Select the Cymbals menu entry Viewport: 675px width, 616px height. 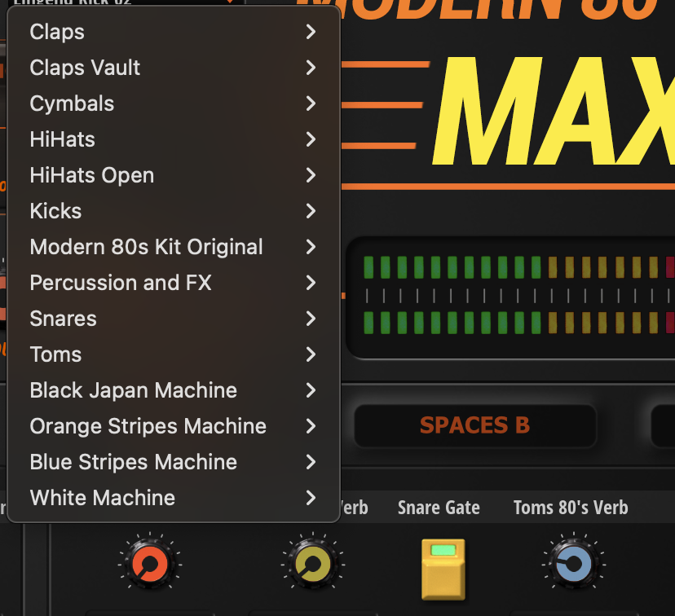pyautogui.click(x=72, y=103)
